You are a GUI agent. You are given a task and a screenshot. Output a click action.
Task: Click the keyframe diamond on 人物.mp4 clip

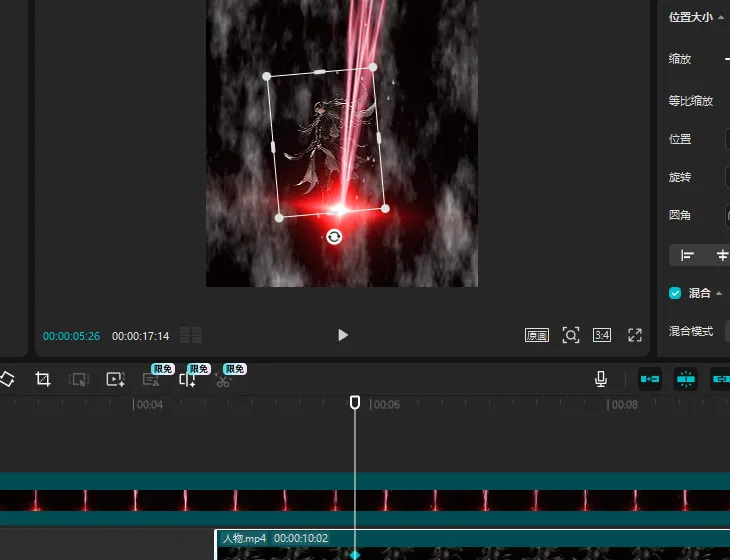click(x=355, y=555)
